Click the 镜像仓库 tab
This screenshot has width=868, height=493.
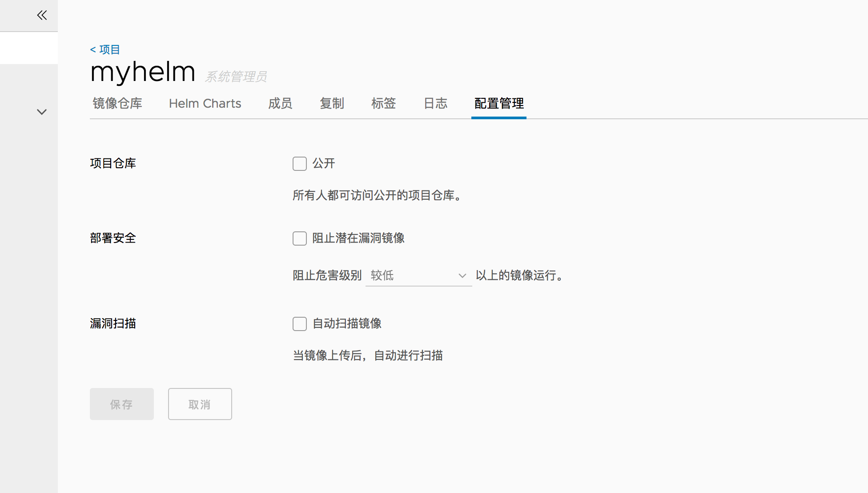[117, 103]
